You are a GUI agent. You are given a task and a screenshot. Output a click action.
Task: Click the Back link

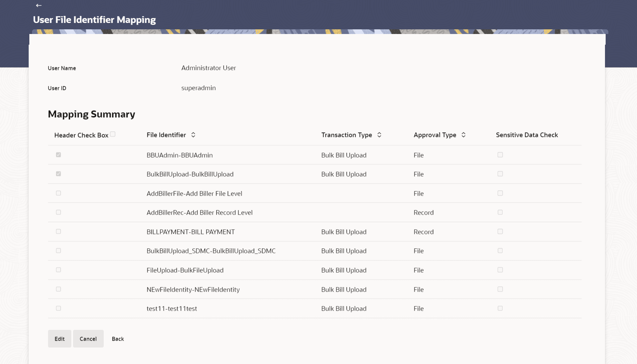click(118, 339)
